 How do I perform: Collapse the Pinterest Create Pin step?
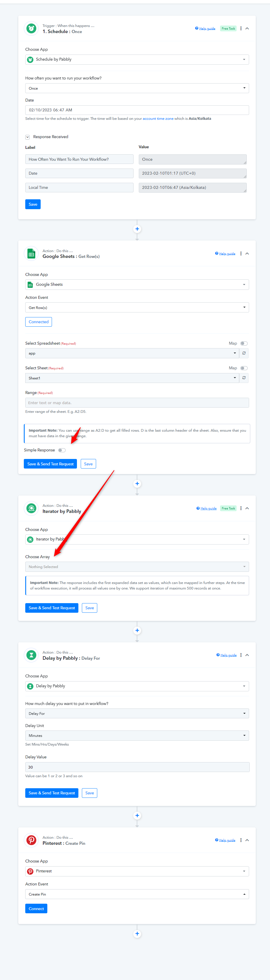point(247,840)
